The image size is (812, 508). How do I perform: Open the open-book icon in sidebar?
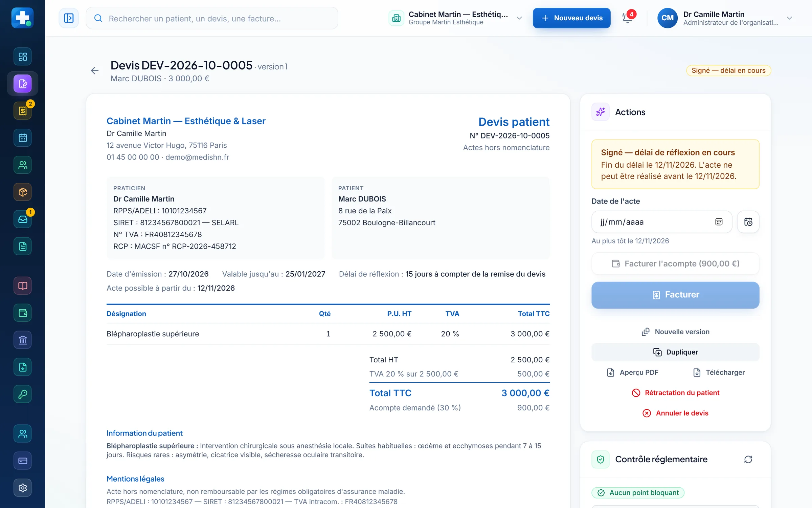pyautogui.click(x=23, y=286)
